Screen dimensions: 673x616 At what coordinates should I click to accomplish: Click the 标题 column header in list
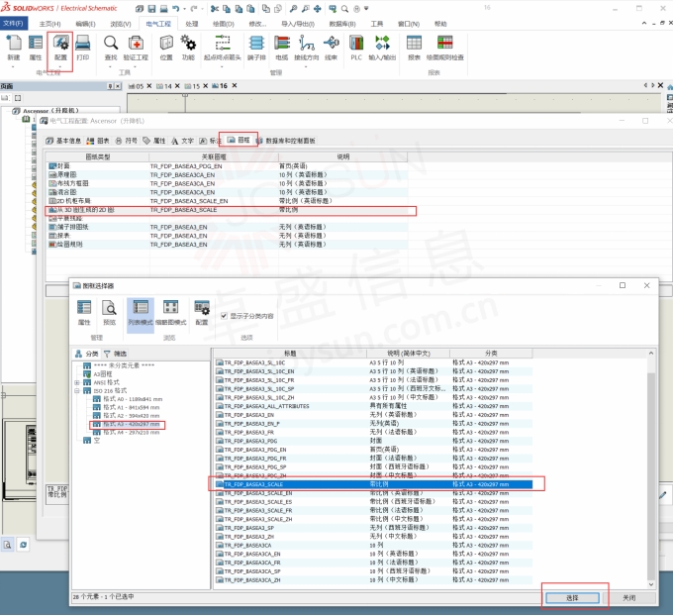point(290,354)
